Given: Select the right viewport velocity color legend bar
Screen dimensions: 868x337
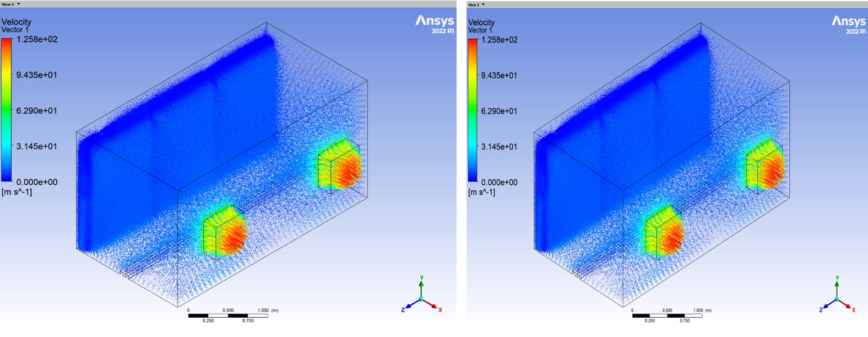Looking at the screenshot, I should [x=473, y=111].
